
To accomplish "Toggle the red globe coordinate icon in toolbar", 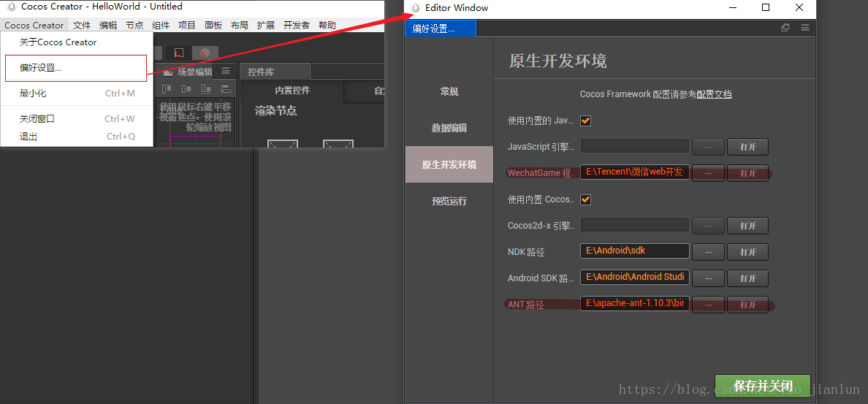I will pos(205,53).
